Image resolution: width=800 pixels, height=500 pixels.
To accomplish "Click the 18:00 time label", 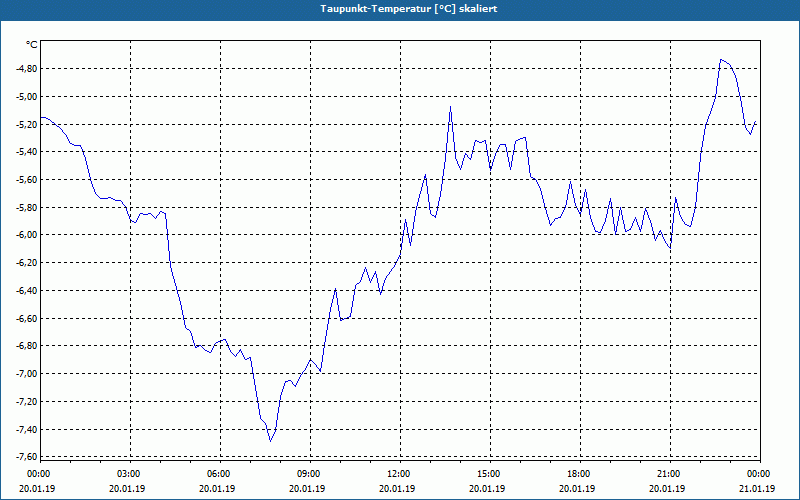I will click(580, 474).
